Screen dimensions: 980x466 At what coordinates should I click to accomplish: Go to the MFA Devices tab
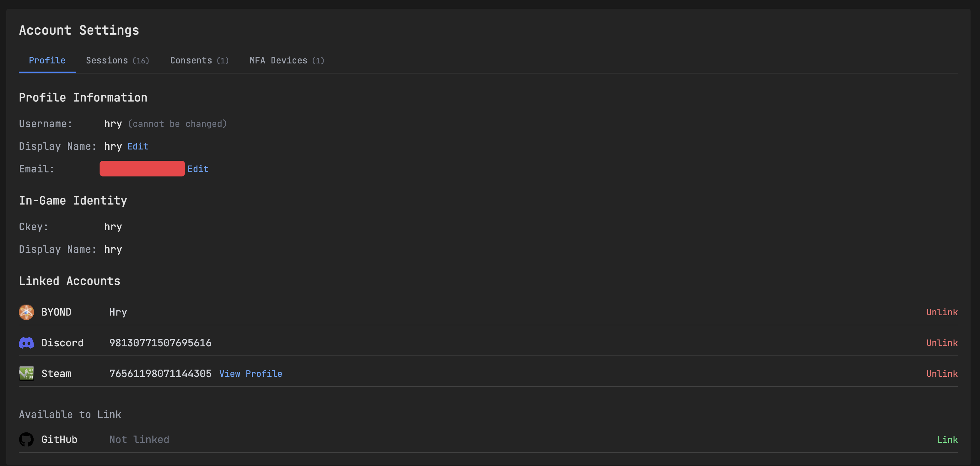pos(287,61)
